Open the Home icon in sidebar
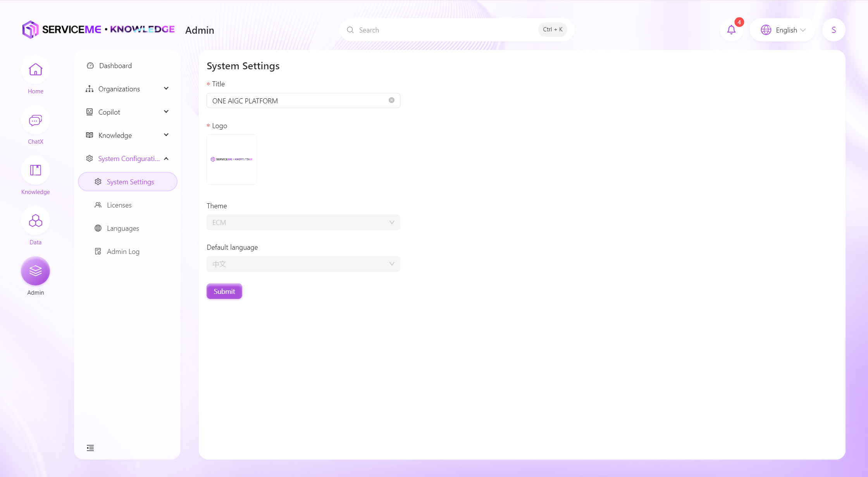 pos(35,70)
